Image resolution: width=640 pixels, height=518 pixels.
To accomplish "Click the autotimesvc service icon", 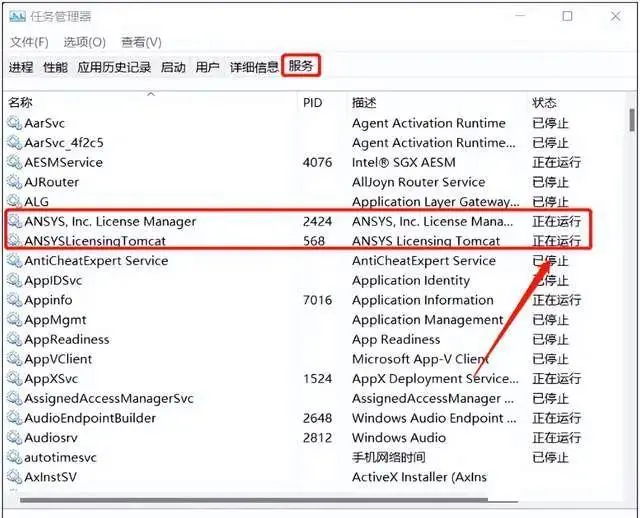I will click(14, 457).
